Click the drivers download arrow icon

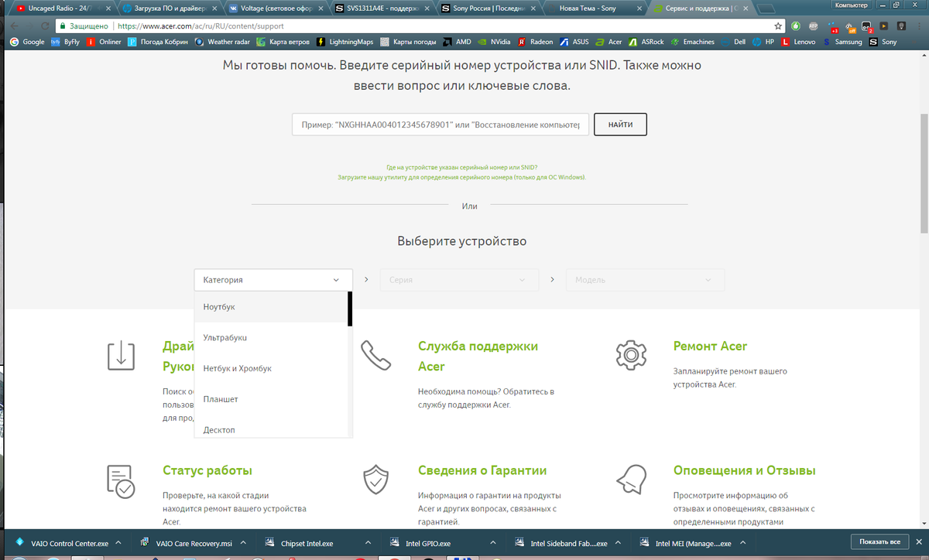coord(121,354)
